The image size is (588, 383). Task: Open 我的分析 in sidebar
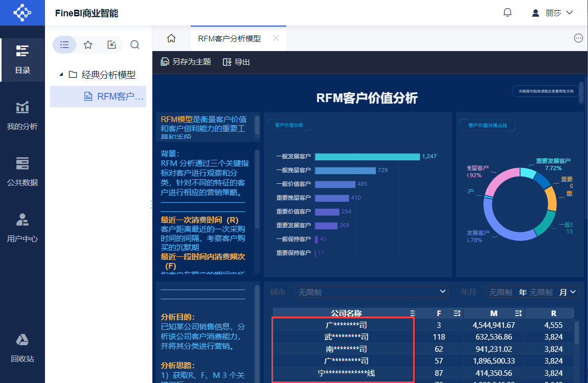[22, 116]
